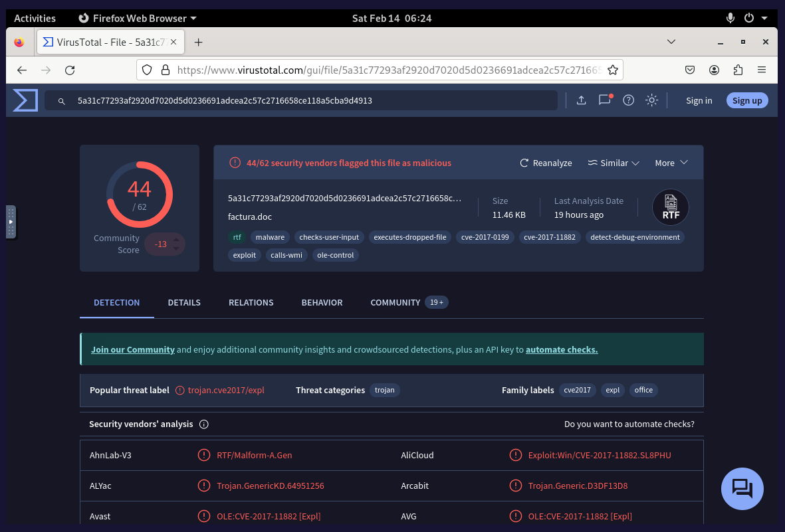The width and height of the screenshot is (785, 532).
Task: Open the notifications chat icon
Action: pos(604,100)
